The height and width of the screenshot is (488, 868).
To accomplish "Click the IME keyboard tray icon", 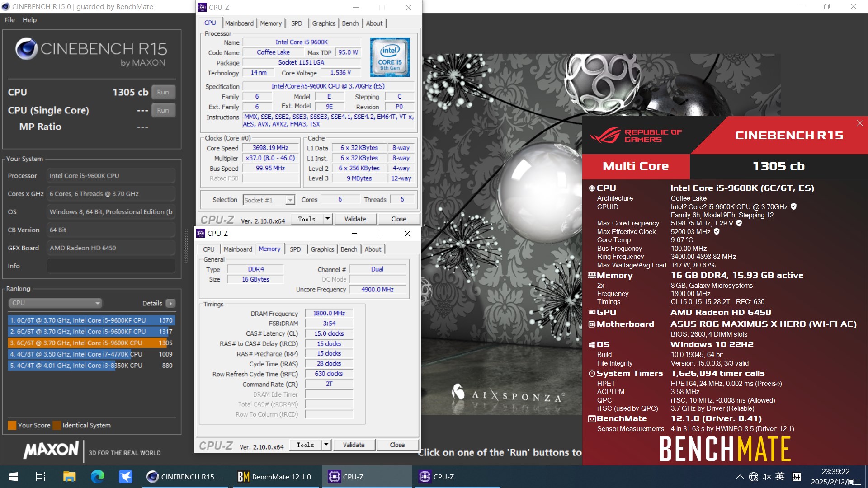I will pos(797,477).
